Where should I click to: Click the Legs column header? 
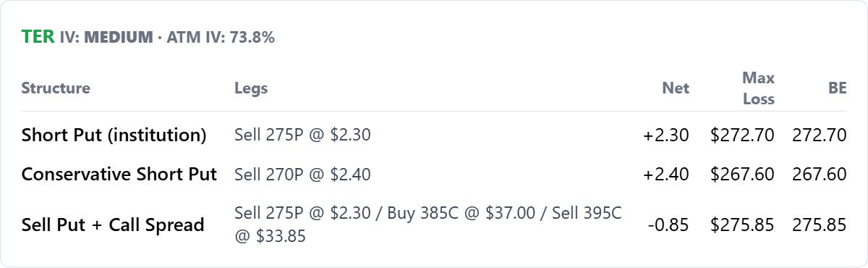(x=251, y=88)
